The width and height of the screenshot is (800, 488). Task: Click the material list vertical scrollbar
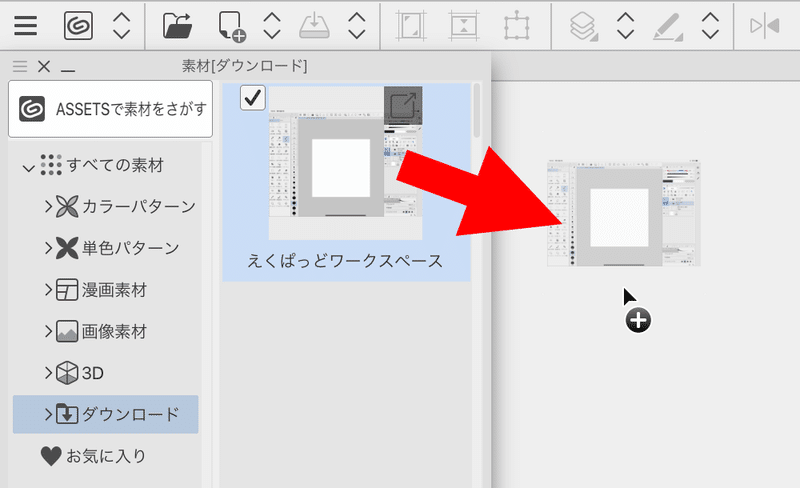click(477, 111)
